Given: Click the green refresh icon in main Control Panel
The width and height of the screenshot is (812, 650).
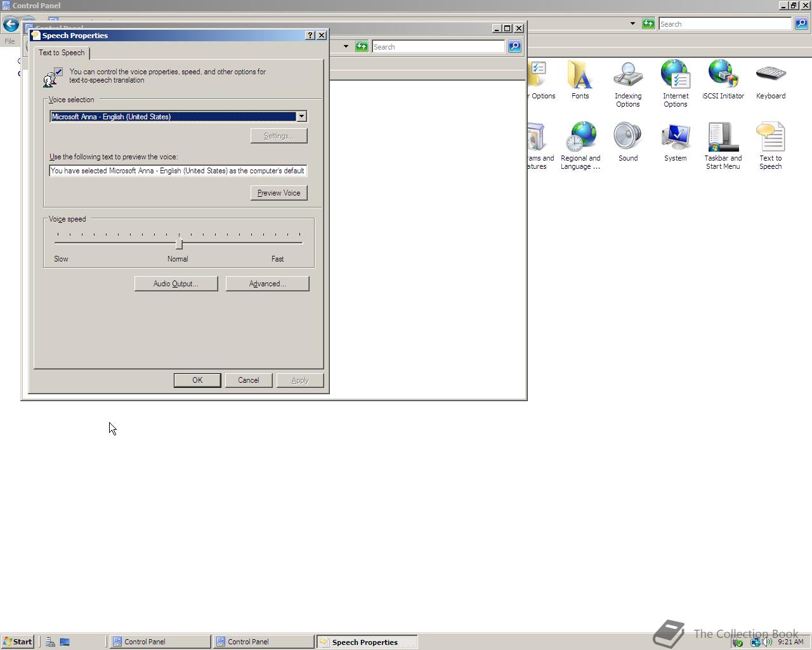Looking at the screenshot, I should [x=648, y=23].
